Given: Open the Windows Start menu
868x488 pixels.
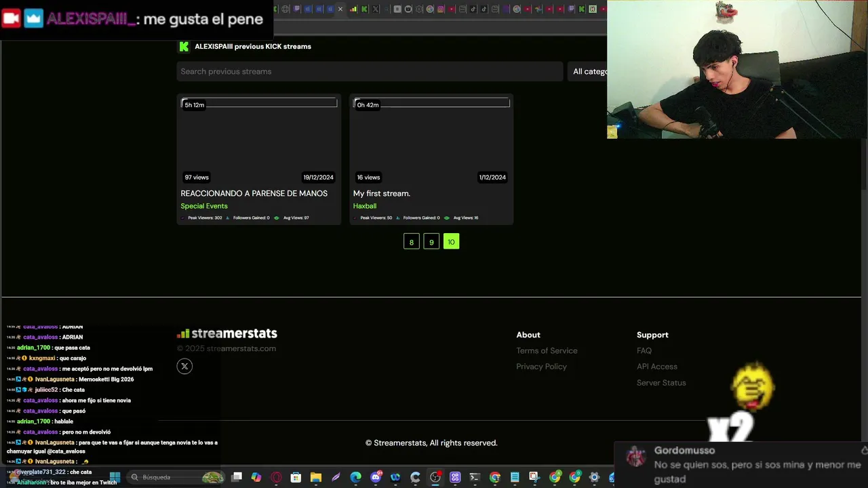Looking at the screenshot, I should pos(115,477).
